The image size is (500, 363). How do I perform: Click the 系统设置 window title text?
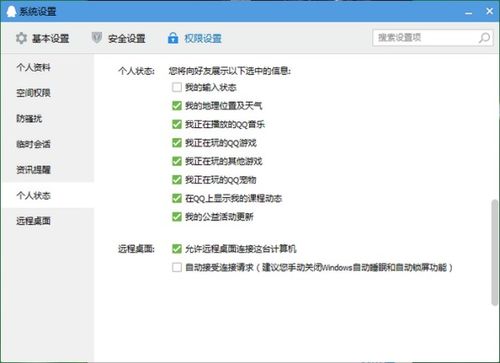pos(38,12)
